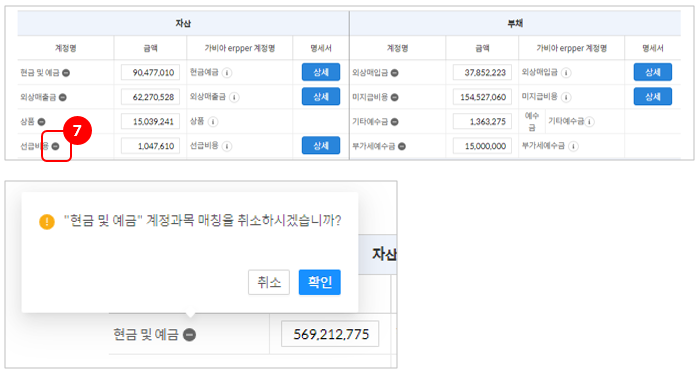The width and height of the screenshot is (700, 374).
Task: Open 상세 statement for 외상매출금 row
Action: point(321,96)
